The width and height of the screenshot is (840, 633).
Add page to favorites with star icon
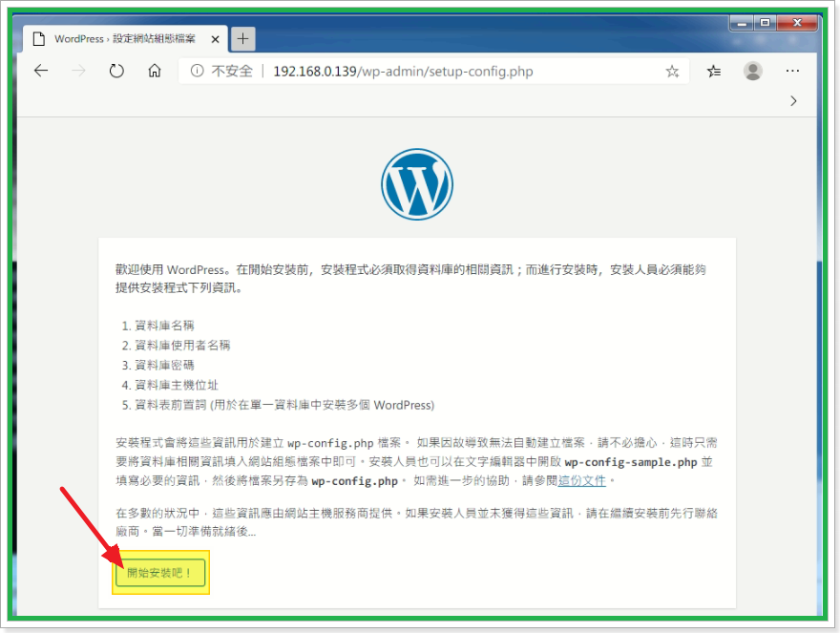tap(672, 72)
